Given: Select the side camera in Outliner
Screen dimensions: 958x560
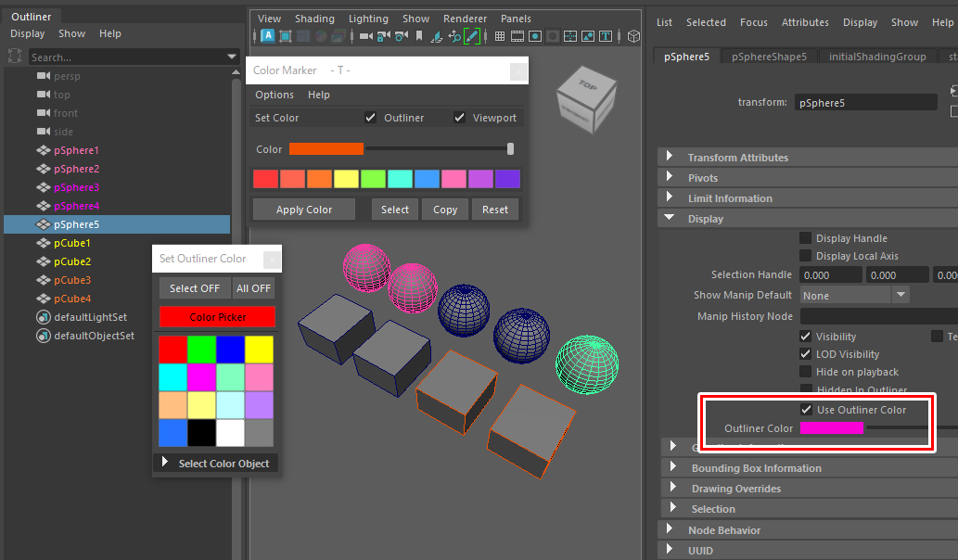Looking at the screenshot, I should 63,132.
